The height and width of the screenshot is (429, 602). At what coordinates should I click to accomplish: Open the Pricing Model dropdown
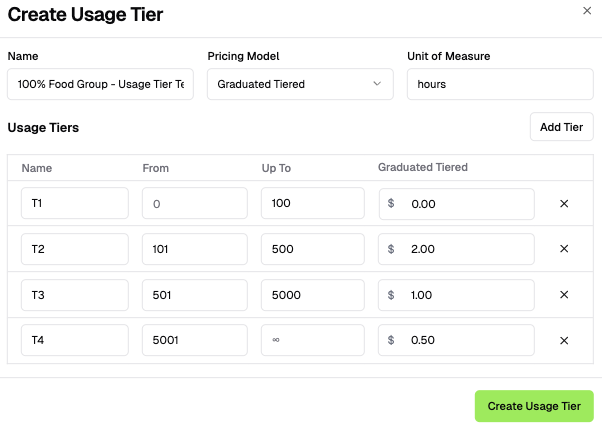click(x=300, y=84)
